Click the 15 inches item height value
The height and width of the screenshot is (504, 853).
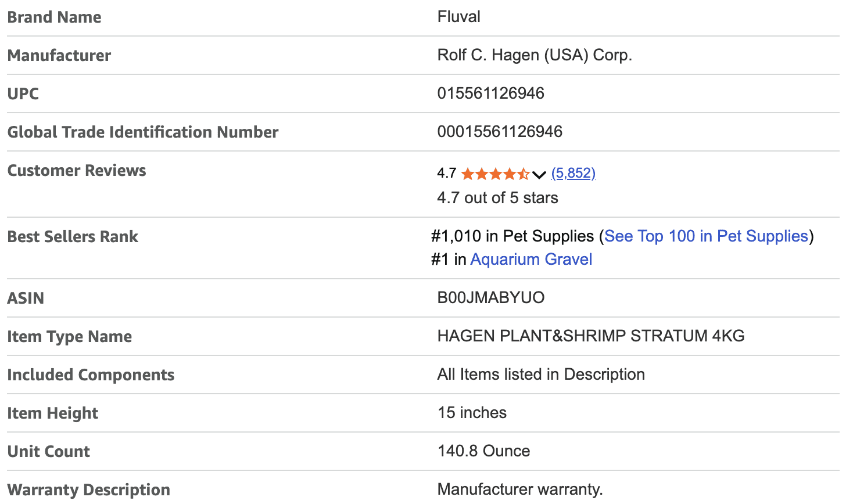coord(472,413)
